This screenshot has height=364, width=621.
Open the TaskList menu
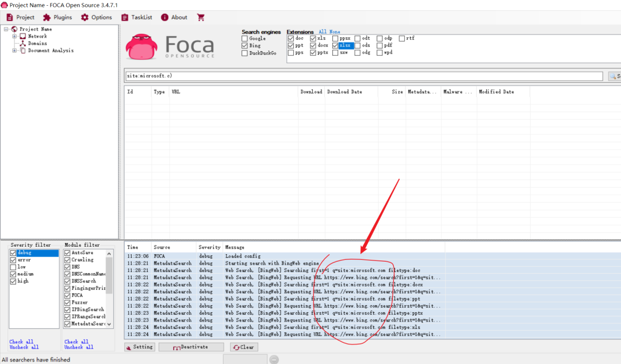[137, 17]
